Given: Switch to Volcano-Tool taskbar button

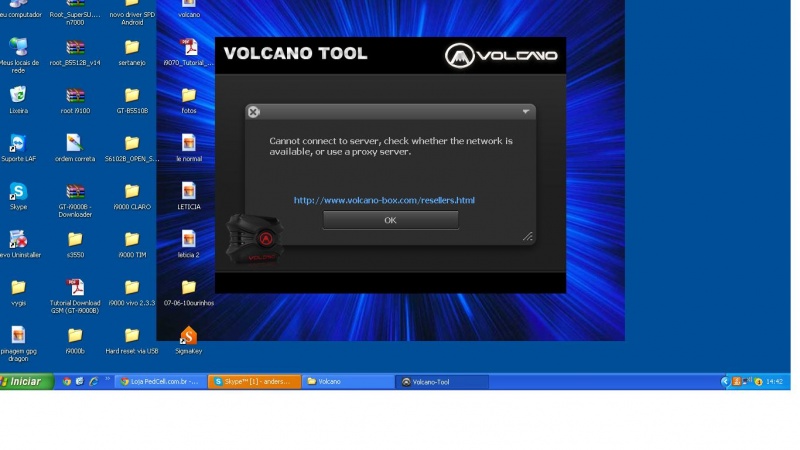Looking at the screenshot, I should pos(442,382).
